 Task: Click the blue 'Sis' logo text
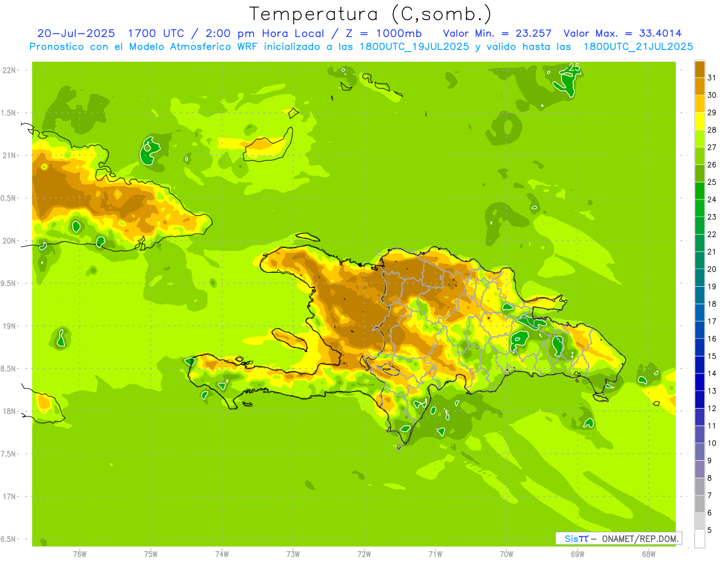tap(571, 538)
